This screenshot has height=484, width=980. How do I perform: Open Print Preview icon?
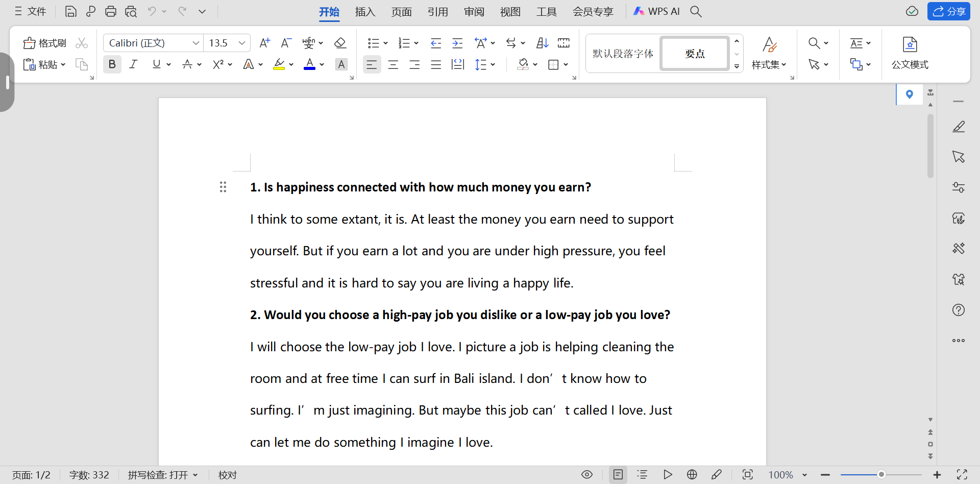tap(131, 11)
